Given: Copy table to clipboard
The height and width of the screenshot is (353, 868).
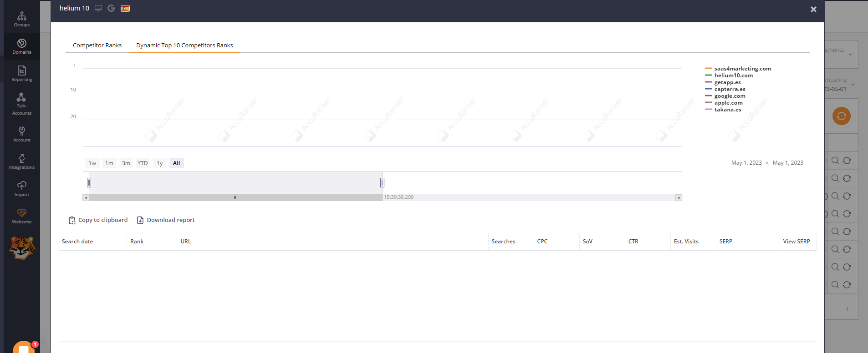Looking at the screenshot, I should [x=98, y=220].
